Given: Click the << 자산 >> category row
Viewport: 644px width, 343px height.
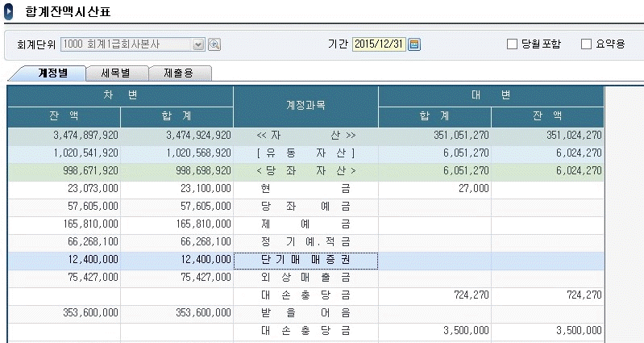Looking at the screenshot, I should 305,135.
